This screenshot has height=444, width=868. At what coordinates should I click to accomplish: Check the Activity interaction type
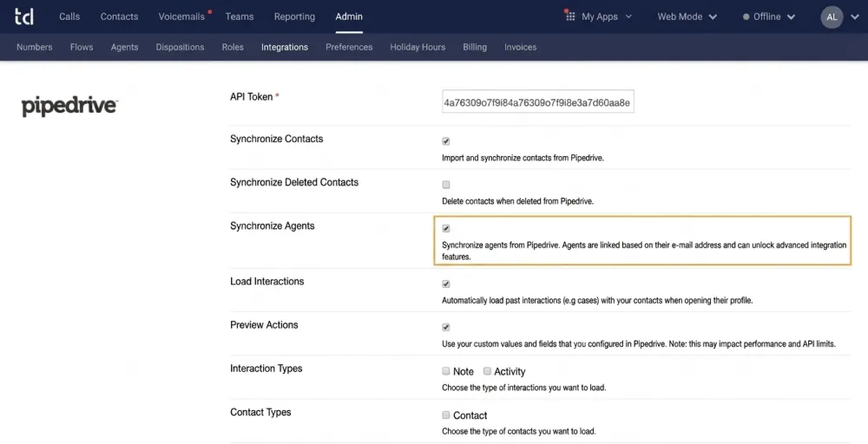coord(487,371)
